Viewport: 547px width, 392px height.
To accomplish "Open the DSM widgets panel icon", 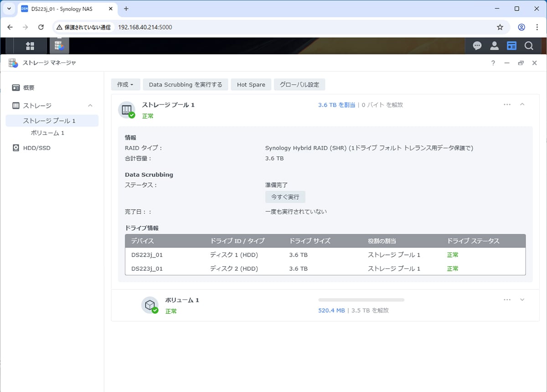I will click(511, 46).
